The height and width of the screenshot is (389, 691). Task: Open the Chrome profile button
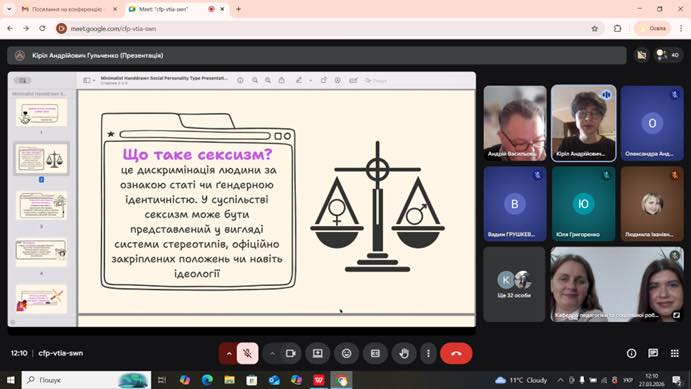pyautogui.click(x=653, y=28)
